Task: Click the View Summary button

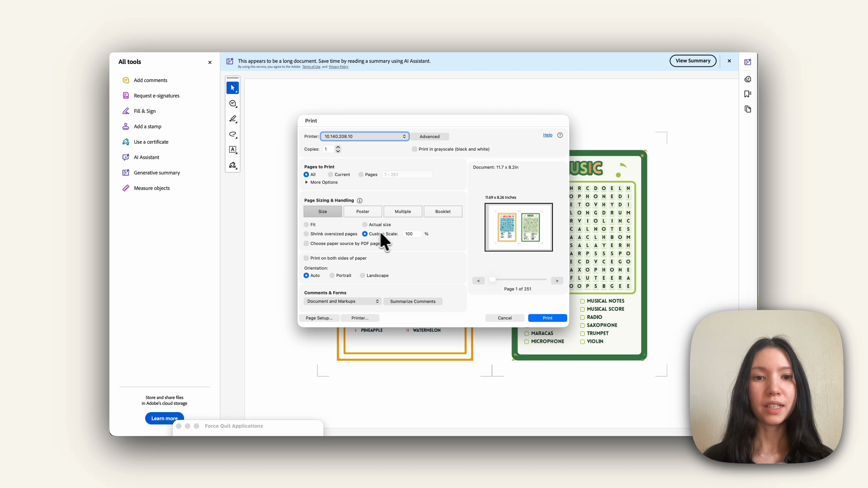Action: pyautogui.click(x=693, y=61)
